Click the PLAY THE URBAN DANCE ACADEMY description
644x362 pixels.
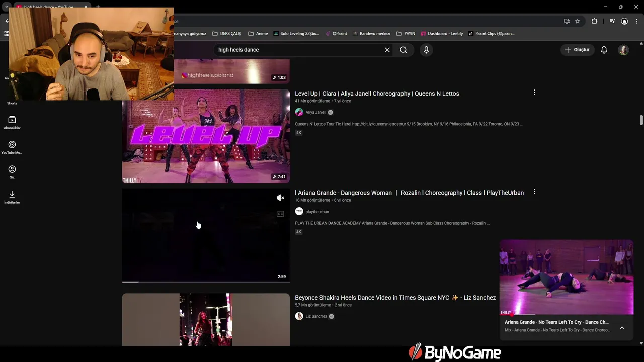click(x=392, y=223)
